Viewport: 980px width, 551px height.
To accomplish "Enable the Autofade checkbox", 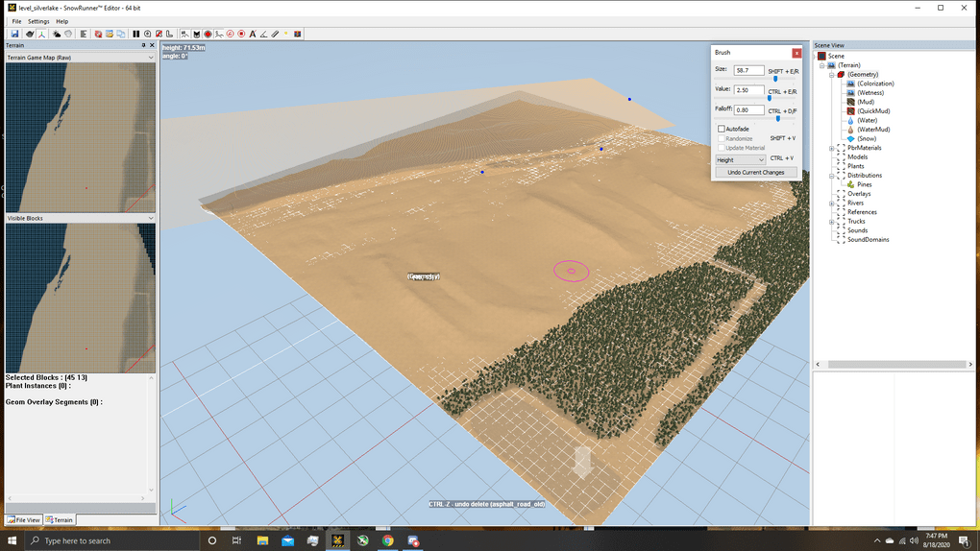I will click(x=722, y=129).
